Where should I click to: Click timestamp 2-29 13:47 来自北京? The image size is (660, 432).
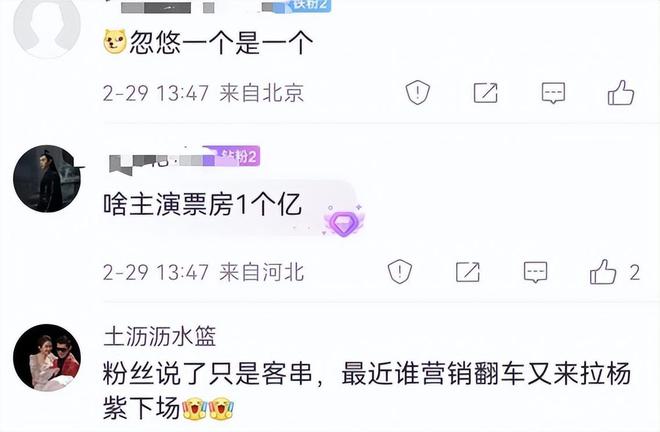tap(203, 93)
